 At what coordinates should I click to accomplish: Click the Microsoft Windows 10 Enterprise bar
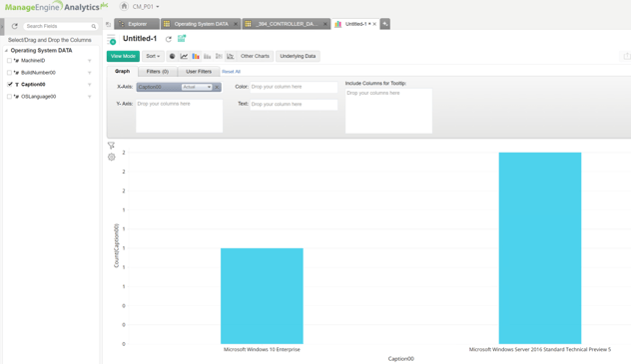tap(262, 296)
